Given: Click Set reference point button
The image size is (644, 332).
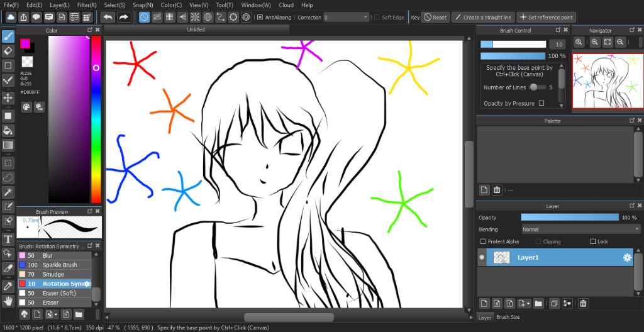Looking at the screenshot, I should point(547,17).
